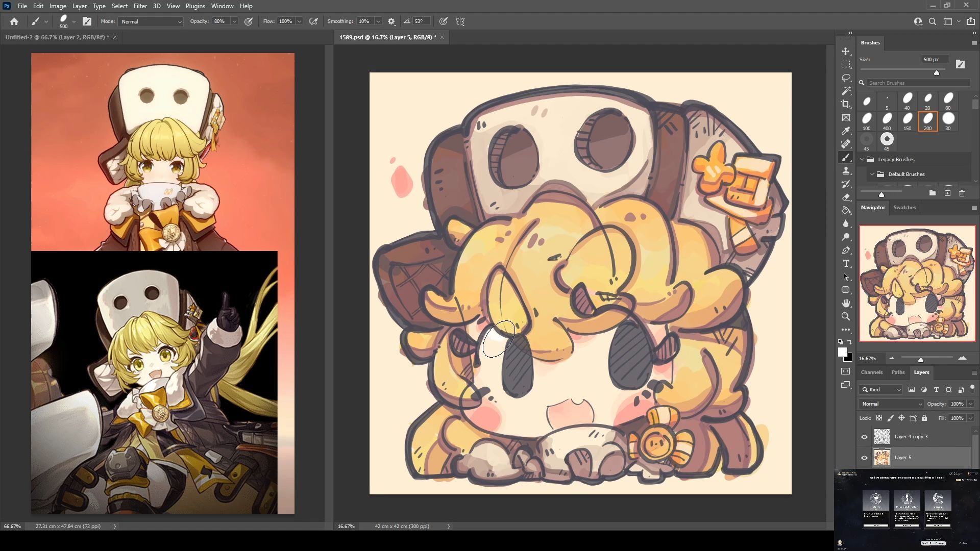Select the Pen tool
Screen dimensions: 980x551
846,250
